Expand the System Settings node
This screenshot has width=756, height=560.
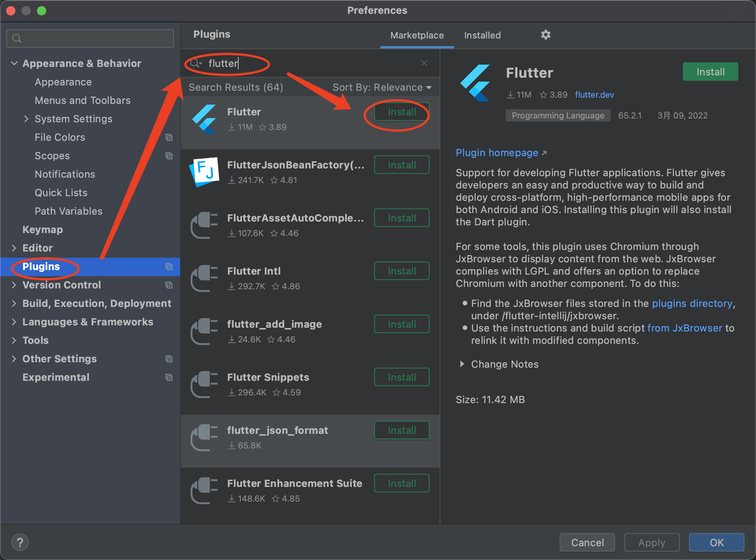tap(26, 119)
